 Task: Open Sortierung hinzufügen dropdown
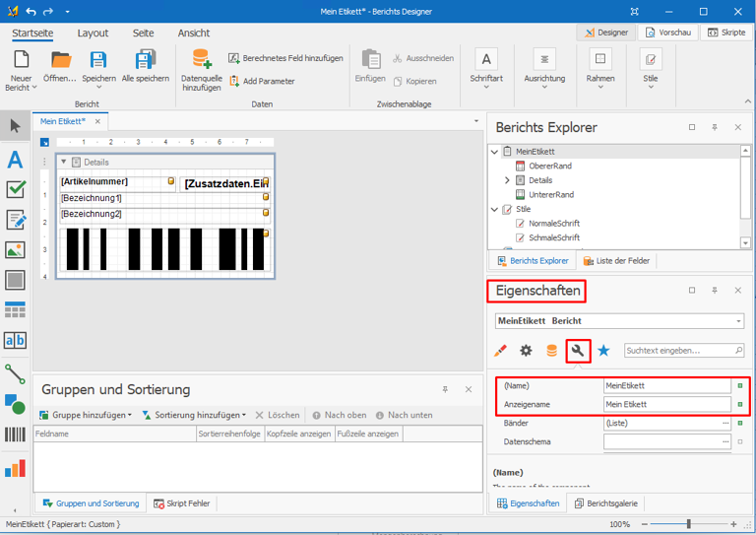[244, 415]
